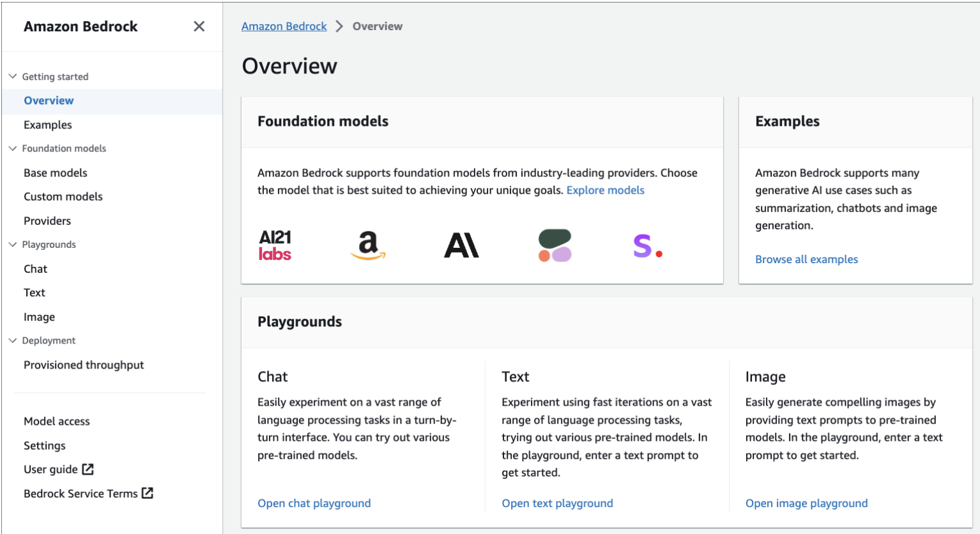Screen dimensions: 980x534
Task: Open Model access page
Action: (57, 421)
